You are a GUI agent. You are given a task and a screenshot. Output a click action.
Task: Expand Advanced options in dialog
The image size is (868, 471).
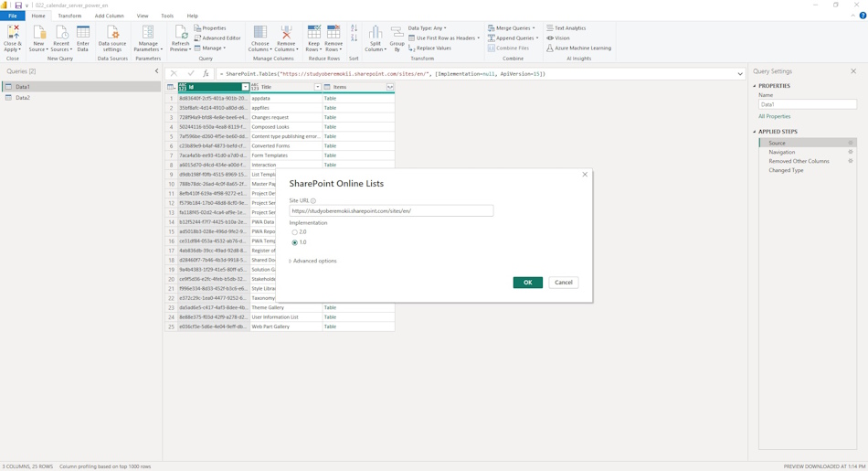312,261
